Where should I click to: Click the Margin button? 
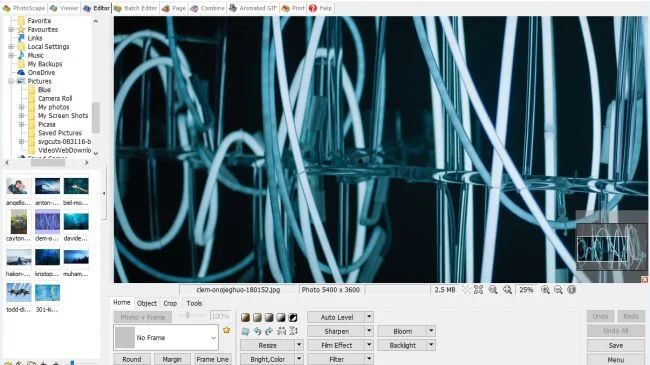click(x=172, y=359)
